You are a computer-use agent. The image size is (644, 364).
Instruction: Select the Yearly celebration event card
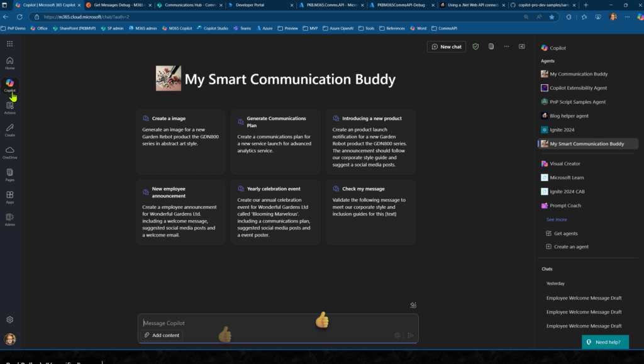[275, 212]
